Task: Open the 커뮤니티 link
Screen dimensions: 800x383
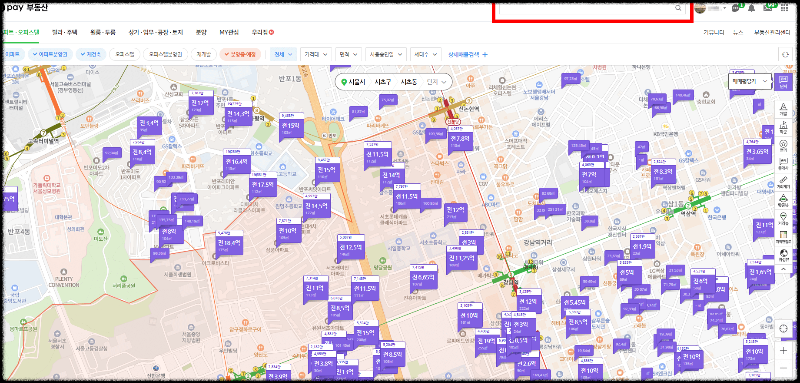Action: (x=713, y=32)
